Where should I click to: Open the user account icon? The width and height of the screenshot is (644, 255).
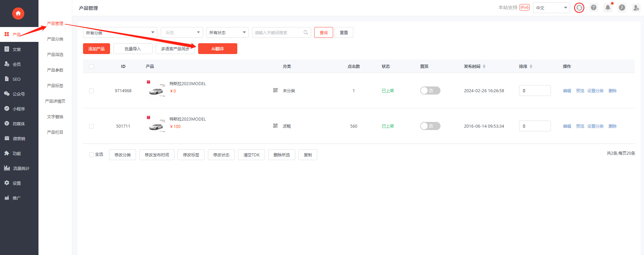pos(636,7)
